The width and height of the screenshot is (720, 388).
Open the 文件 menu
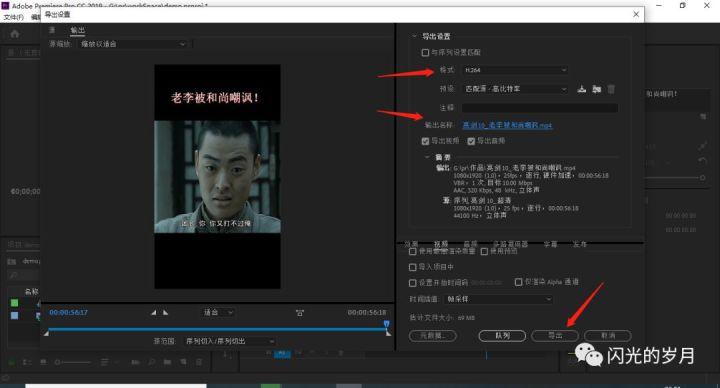click(x=13, y=17)
